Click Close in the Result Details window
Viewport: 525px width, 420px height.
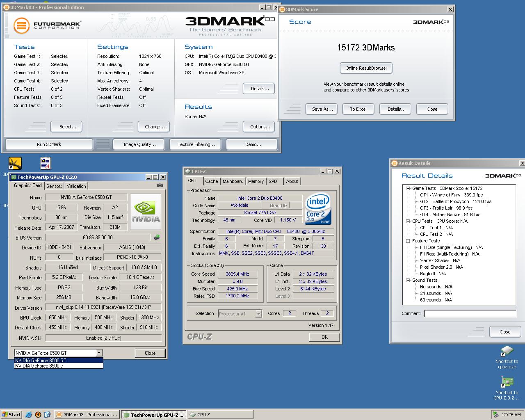pyautogui.click(x=505, y=332)
